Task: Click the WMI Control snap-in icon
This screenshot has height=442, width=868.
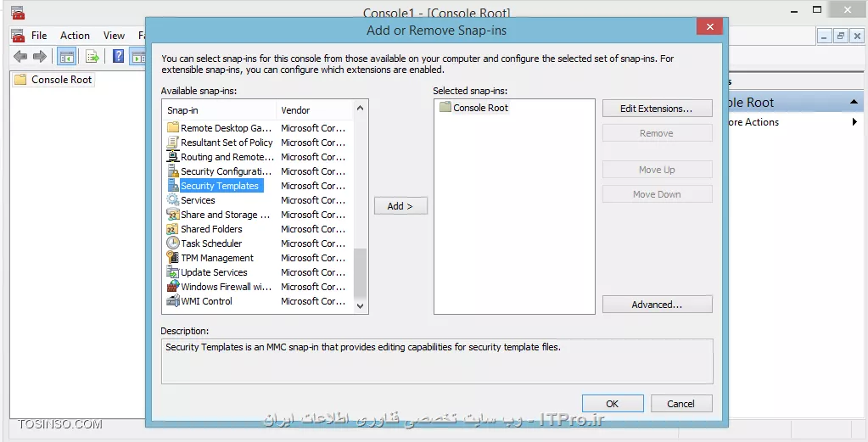Action: (173, 300)
